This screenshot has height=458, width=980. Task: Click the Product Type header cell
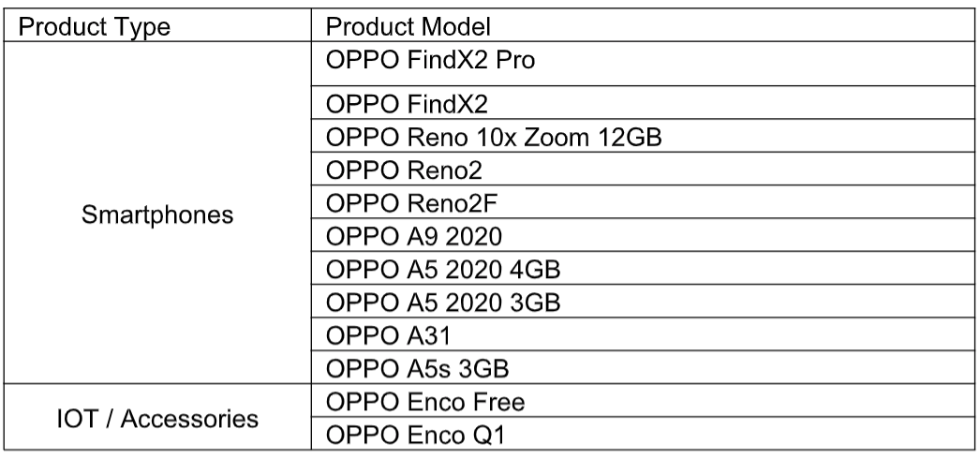(96, 26)
